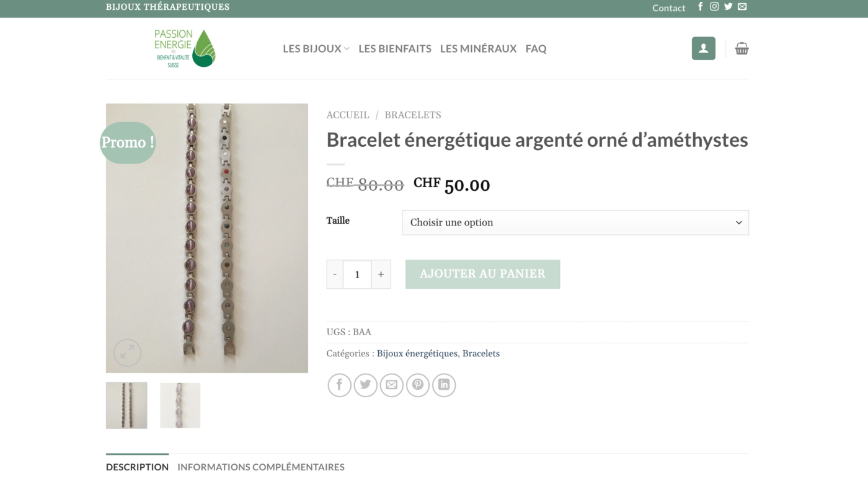Follow the BRACELETS breadcrumb link
The height and width of the screenshot is (479, 868).
413,115
